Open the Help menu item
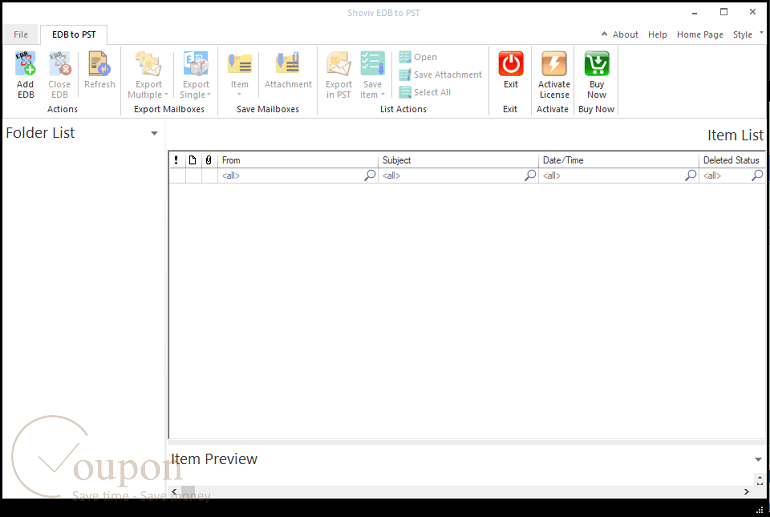770x517 pixels. 658,34
